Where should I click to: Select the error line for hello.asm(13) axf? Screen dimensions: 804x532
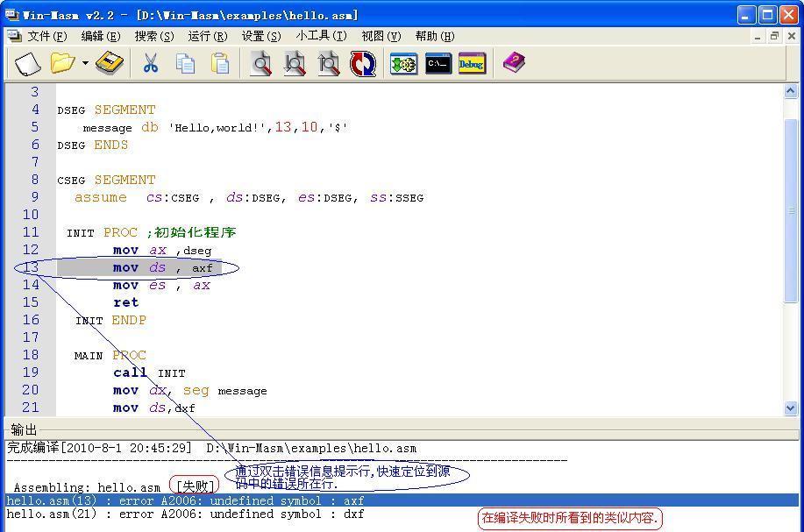pos(402,500)
